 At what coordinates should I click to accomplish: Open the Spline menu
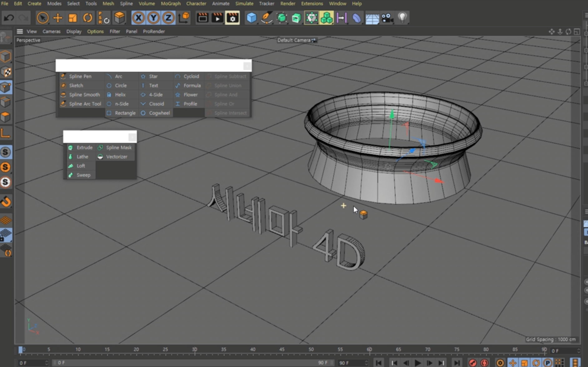126,3
